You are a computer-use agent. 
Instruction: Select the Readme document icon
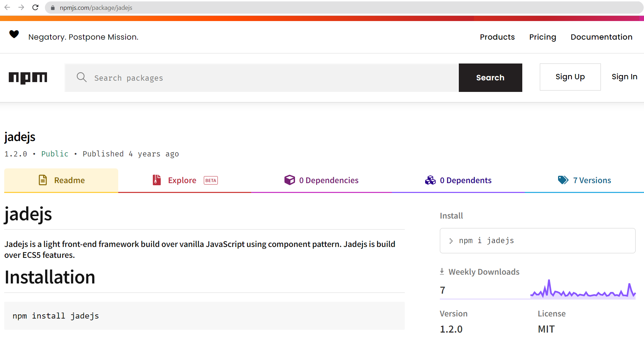(43, 180)
